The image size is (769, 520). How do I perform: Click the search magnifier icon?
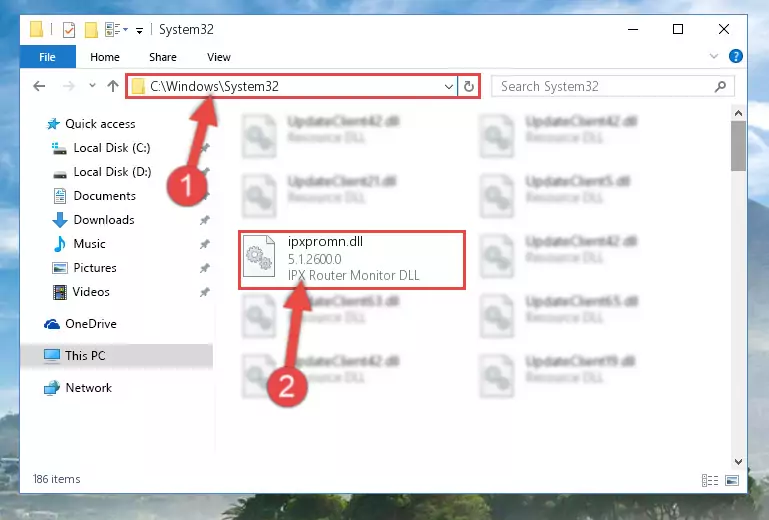click(720, 87)
